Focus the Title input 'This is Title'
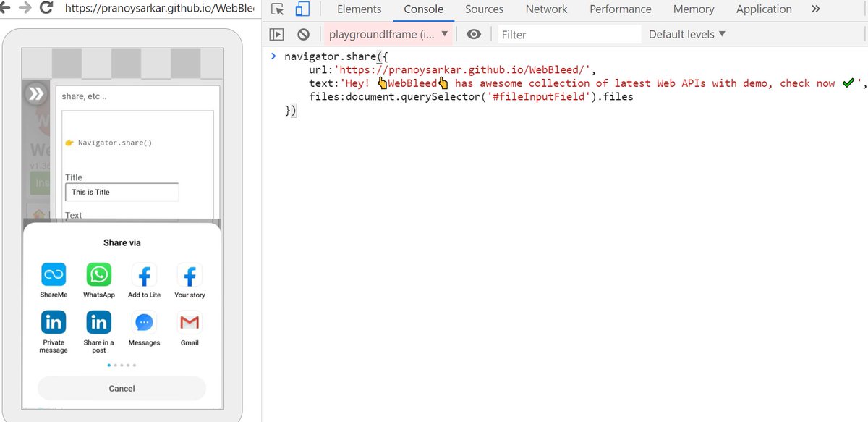Viewport: 868px width, 422px height. point(122,192)
